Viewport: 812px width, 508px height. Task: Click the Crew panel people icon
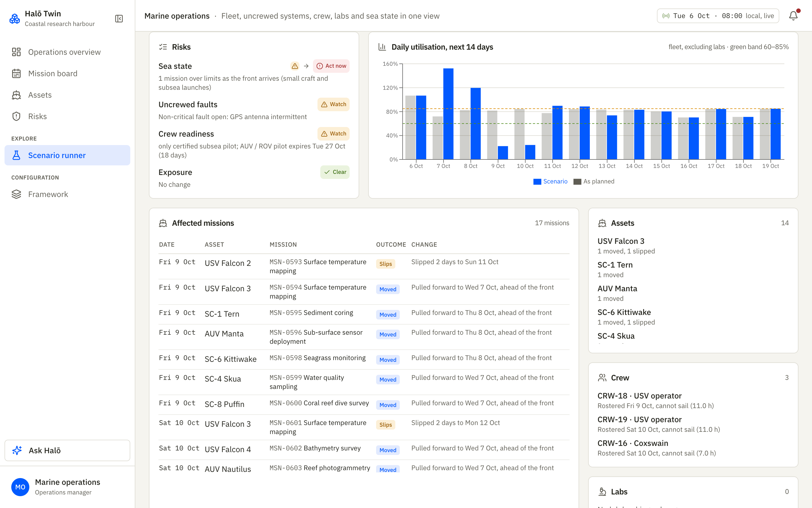coord(602,378)
